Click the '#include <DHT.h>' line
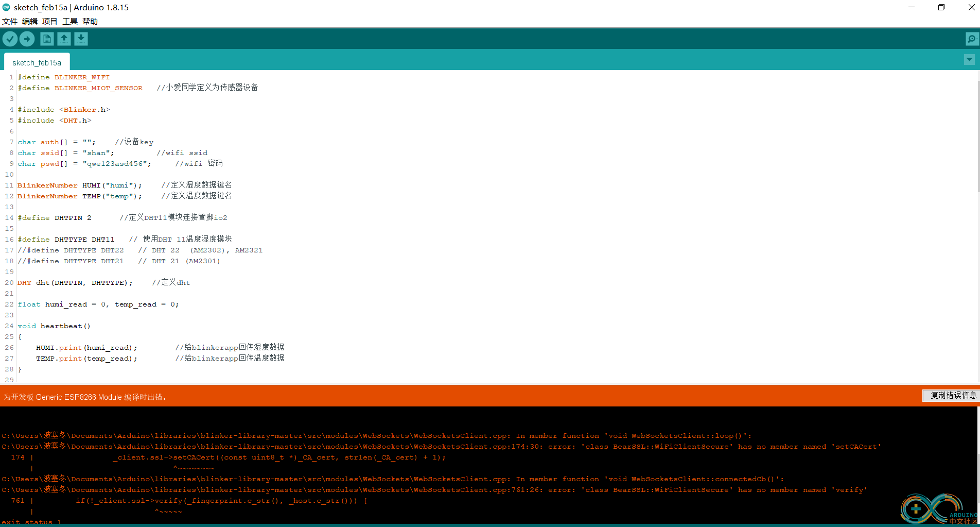This screenshot has height=527, width=980. [55, 121]
